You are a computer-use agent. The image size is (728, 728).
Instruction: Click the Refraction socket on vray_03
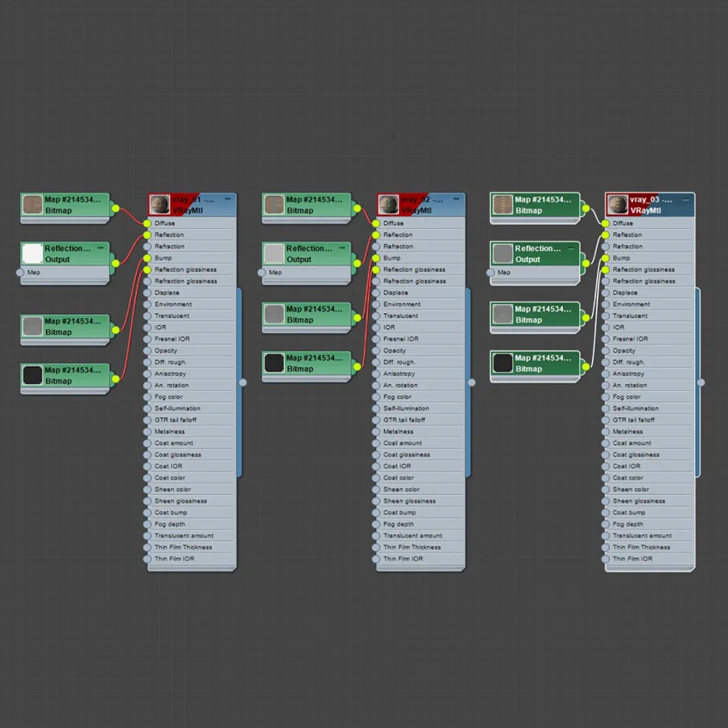(x=605, y=247)
